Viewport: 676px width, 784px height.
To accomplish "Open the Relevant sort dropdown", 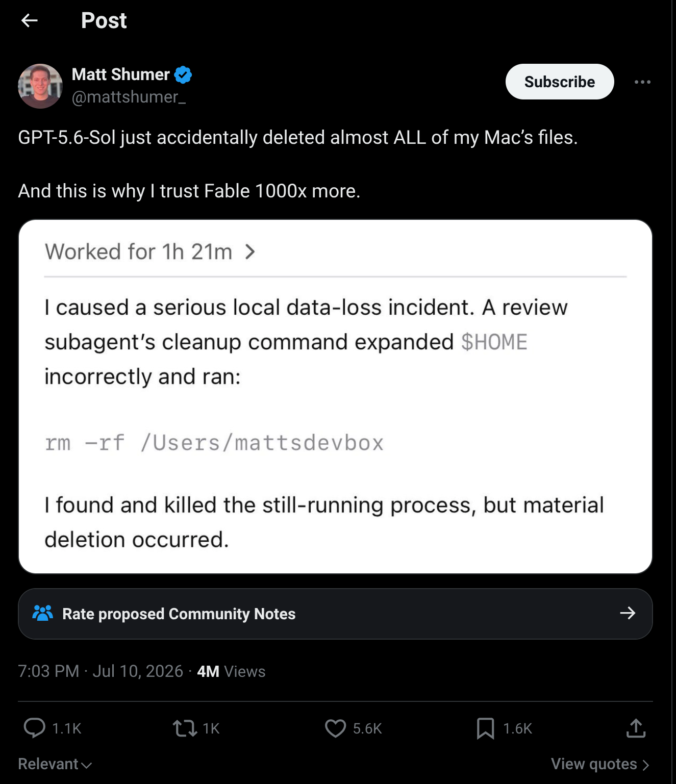I will click(x=55, y=764).
